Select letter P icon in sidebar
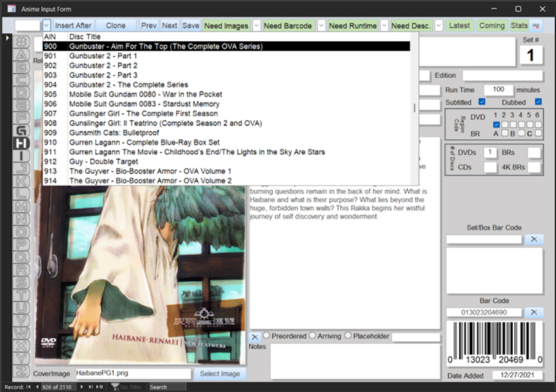 point(22,245)
